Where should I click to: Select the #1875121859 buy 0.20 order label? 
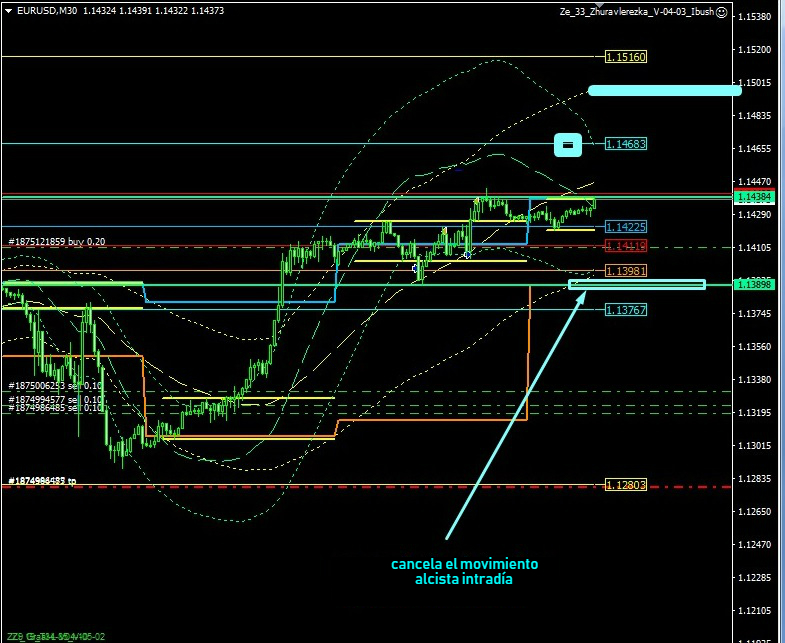57,242
